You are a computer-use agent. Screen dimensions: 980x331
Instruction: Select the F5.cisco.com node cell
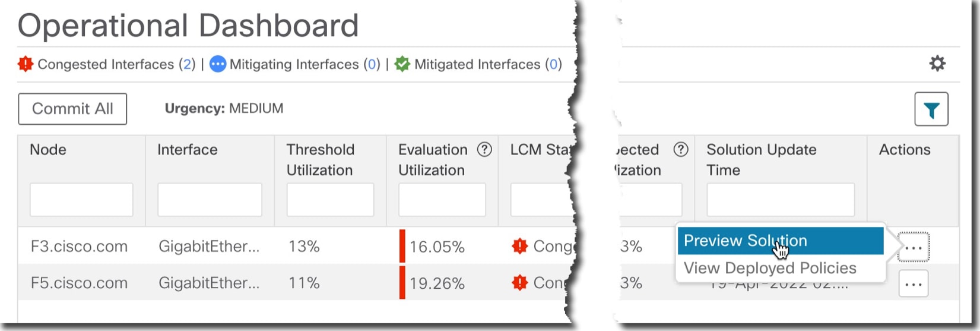pos(79,283)
